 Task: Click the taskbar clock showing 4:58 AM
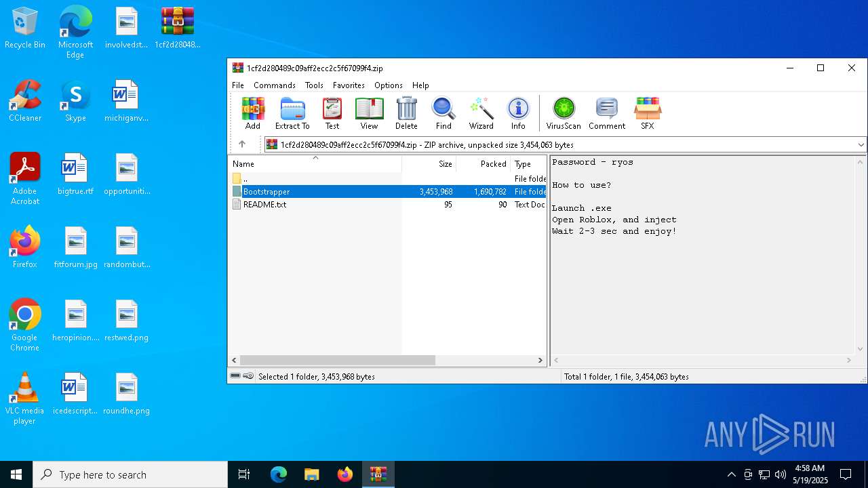tap(811, 474)
